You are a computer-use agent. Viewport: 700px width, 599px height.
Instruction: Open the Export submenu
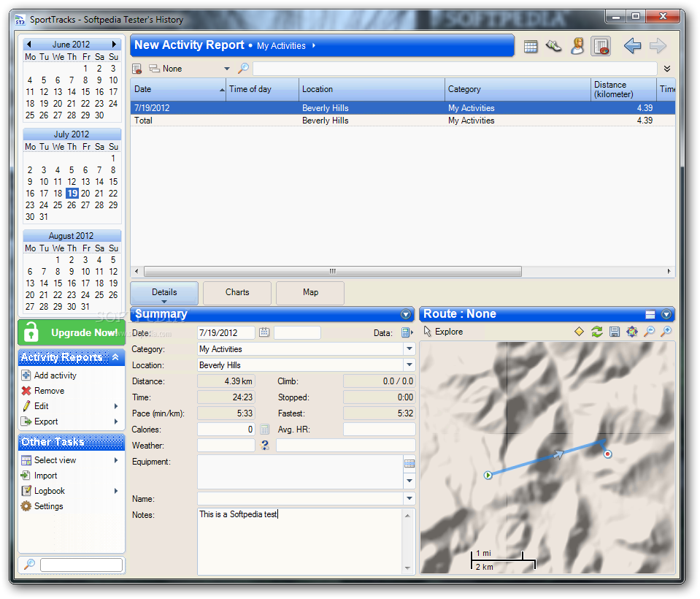(71, 421)
